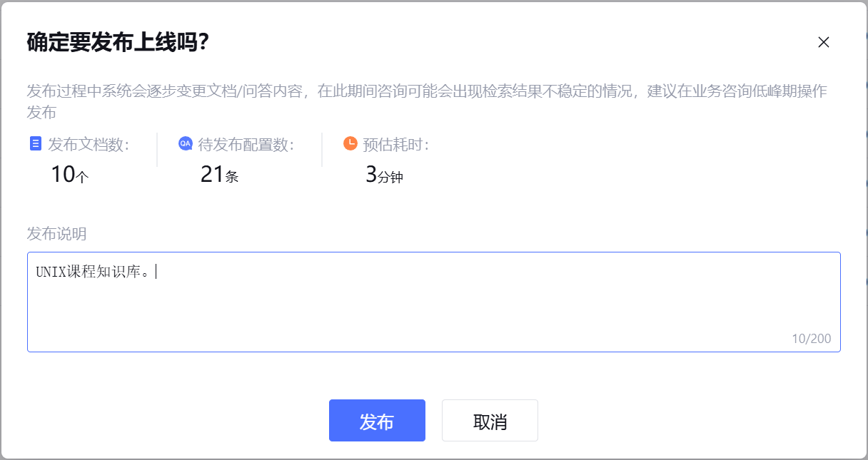Click the 发布文档数 label
Viewport: 868px width, 460px height.
coord(89,145)
